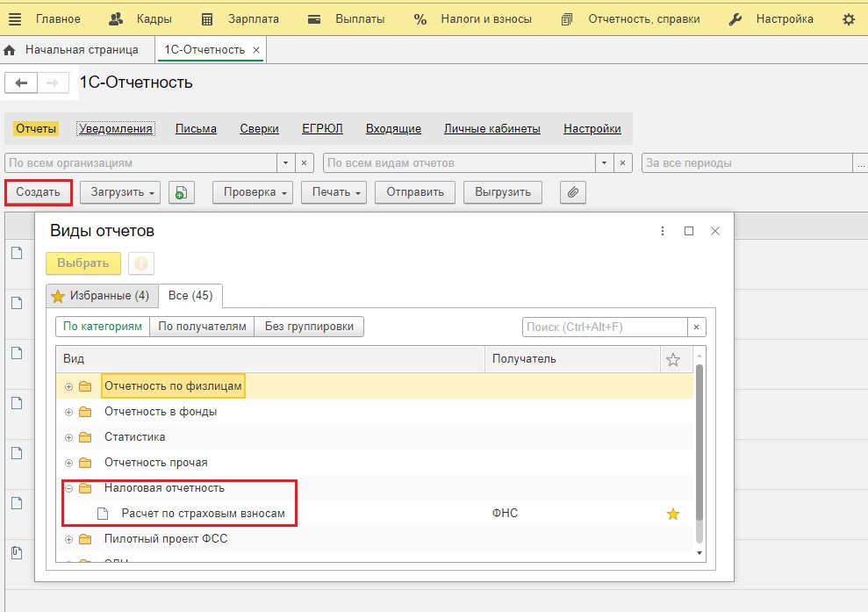Click the info icon next to Выбрать
868x612 pixels.
(141, 263)
